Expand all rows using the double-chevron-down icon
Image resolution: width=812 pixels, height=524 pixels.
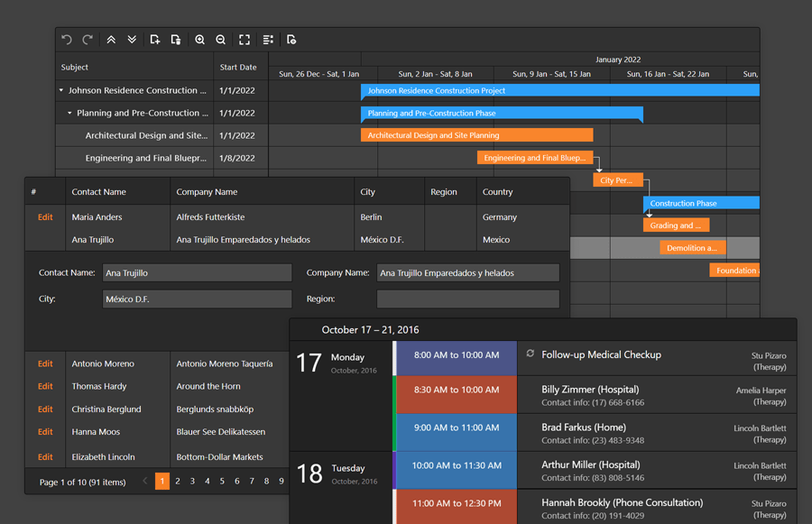tap(132, 40)
